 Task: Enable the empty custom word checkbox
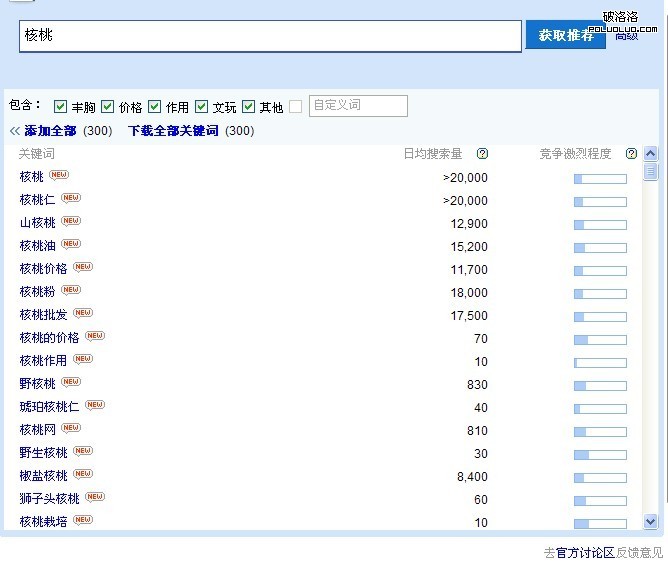point(296,107)
